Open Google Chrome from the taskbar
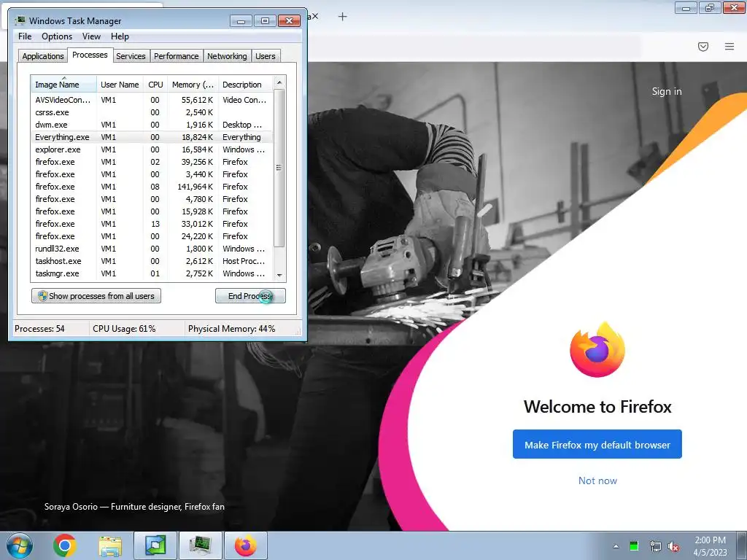The height and width of the screenshot is (560, 747). click(x=65, y=545)
